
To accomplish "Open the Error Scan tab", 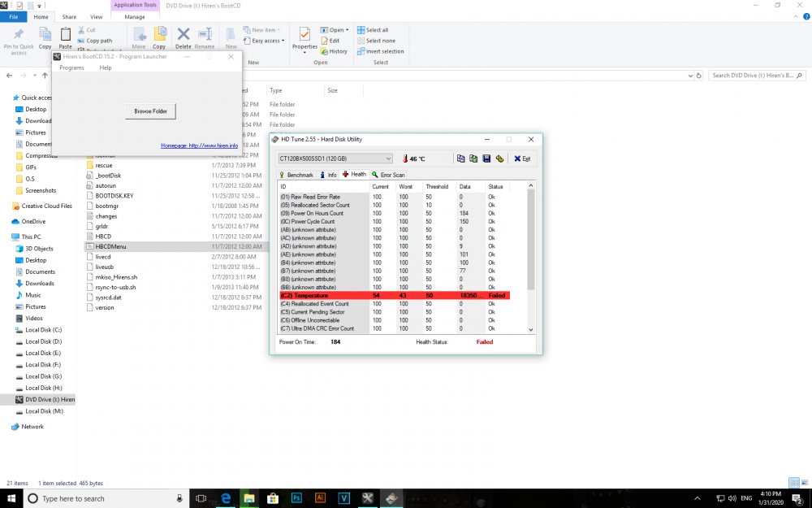I will [388, 176].
